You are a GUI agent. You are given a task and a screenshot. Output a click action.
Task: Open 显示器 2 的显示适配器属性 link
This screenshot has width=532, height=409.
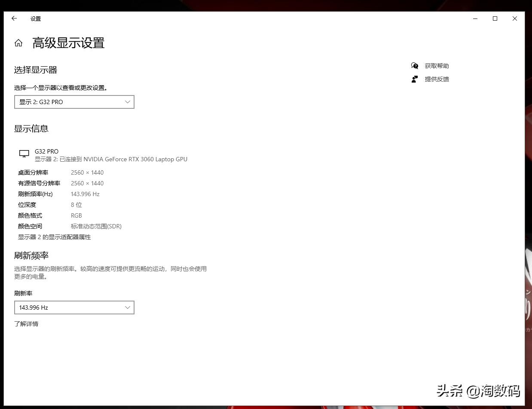(x=54, y=237)
